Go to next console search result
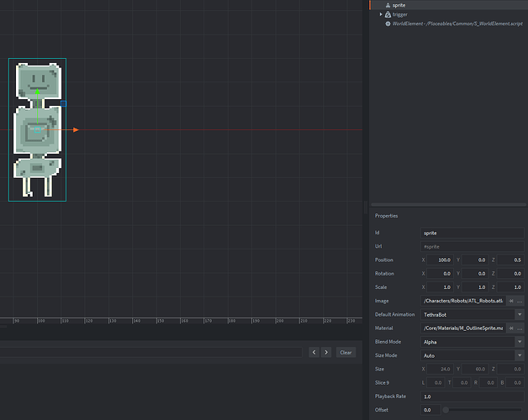This screenshot has height=420, width=528. point(325,352)
